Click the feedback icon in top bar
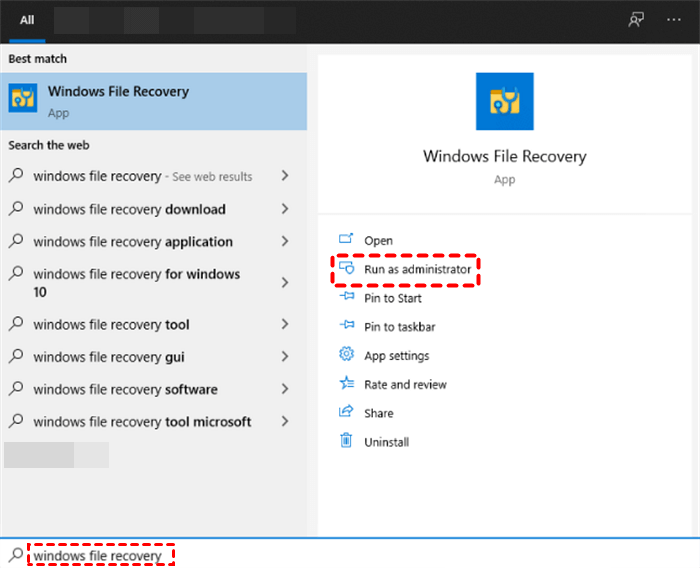This screenshot has height=568, width=700. pyautogui.click(x=636, y=20)
